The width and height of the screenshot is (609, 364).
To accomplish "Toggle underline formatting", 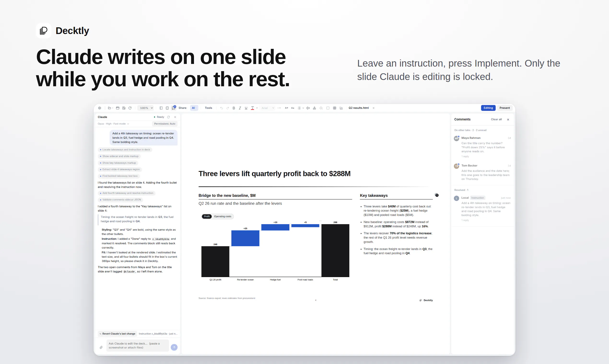I will (x=246, y=108).
